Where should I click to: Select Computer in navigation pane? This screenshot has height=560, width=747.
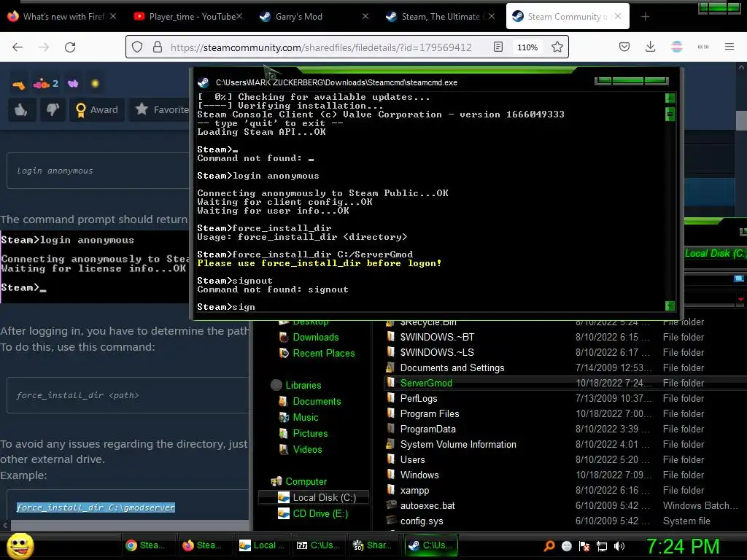[x=306, y=481]
